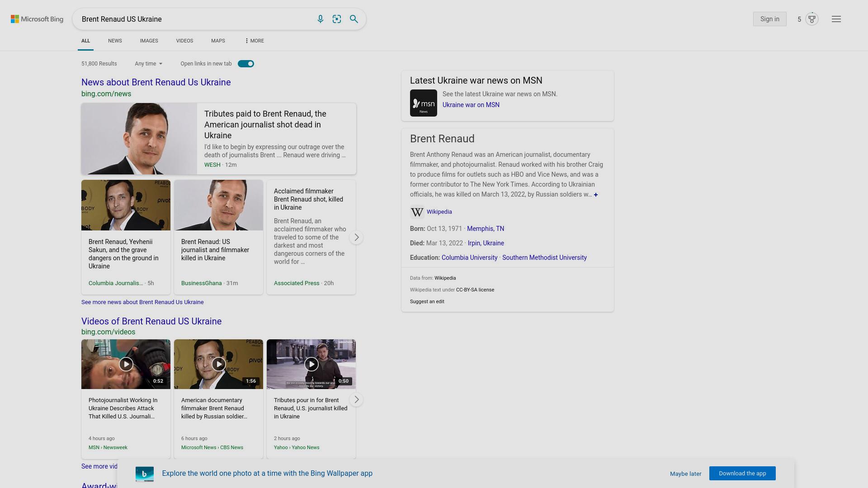This screenshot has height=488, width=868.
Task: Click the CC-BY-SA license link
Action: (x=475, y=290)
